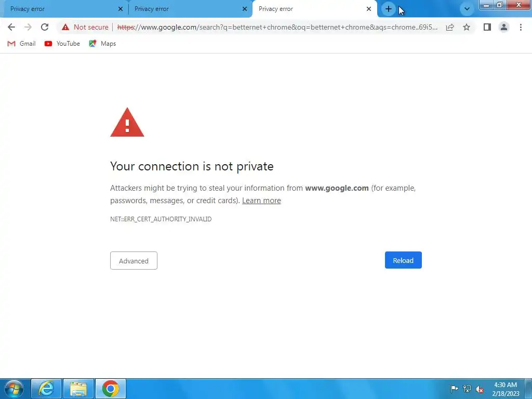
Task: Share this page using the share icon
Action: pyautogui.click(x=450, y=27)
